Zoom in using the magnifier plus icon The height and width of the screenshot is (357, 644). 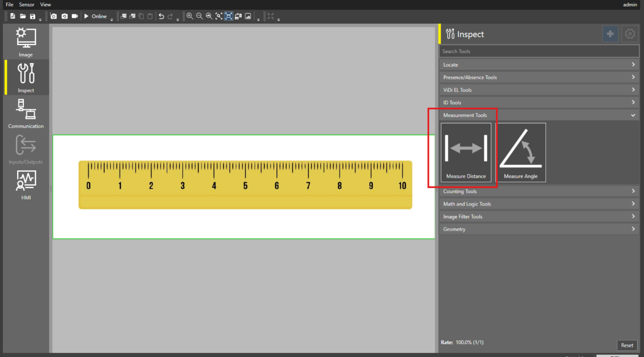point(190,16)
